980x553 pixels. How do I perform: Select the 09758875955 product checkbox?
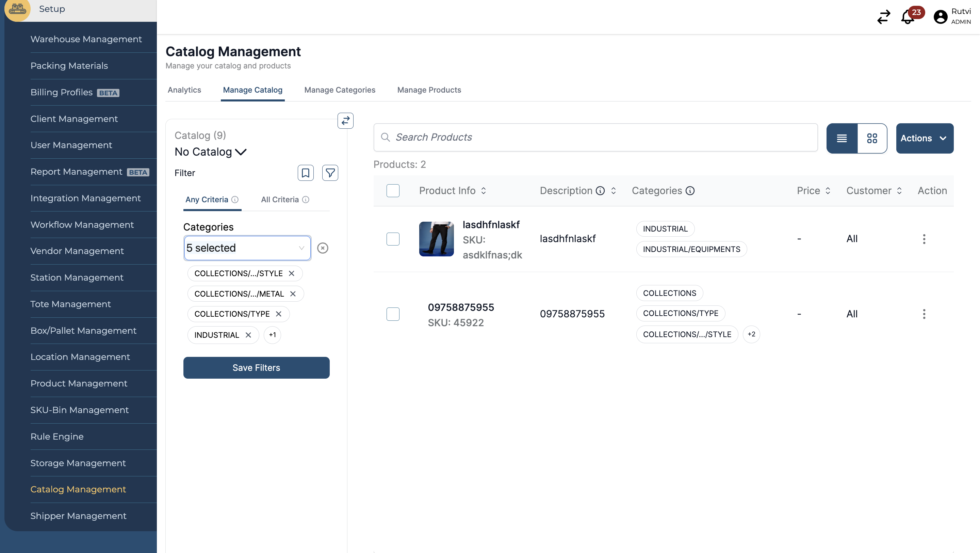point(393,314)
